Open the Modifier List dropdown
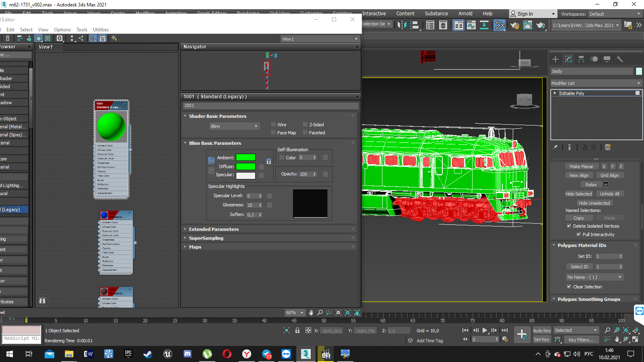The width and height of the screenshot is (644, 362). pos(596,83)
